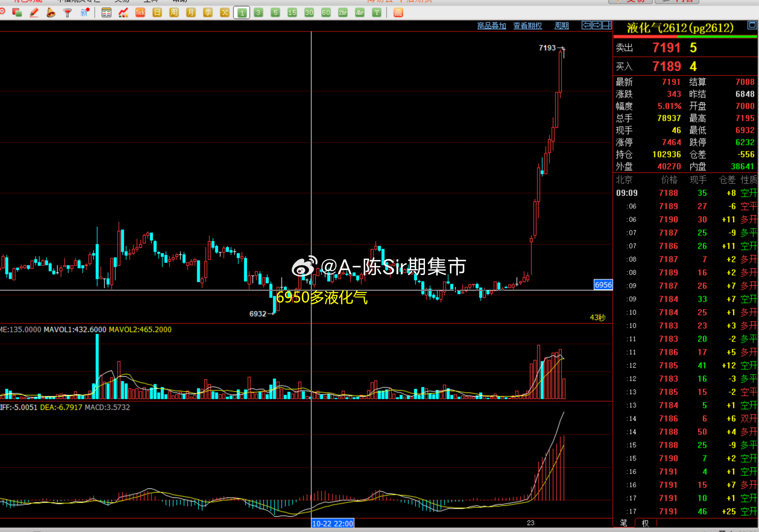Select the 5-minute period button
Image resolution: width=759 pixels, height=532 pixels.
(x=275, y=13)
